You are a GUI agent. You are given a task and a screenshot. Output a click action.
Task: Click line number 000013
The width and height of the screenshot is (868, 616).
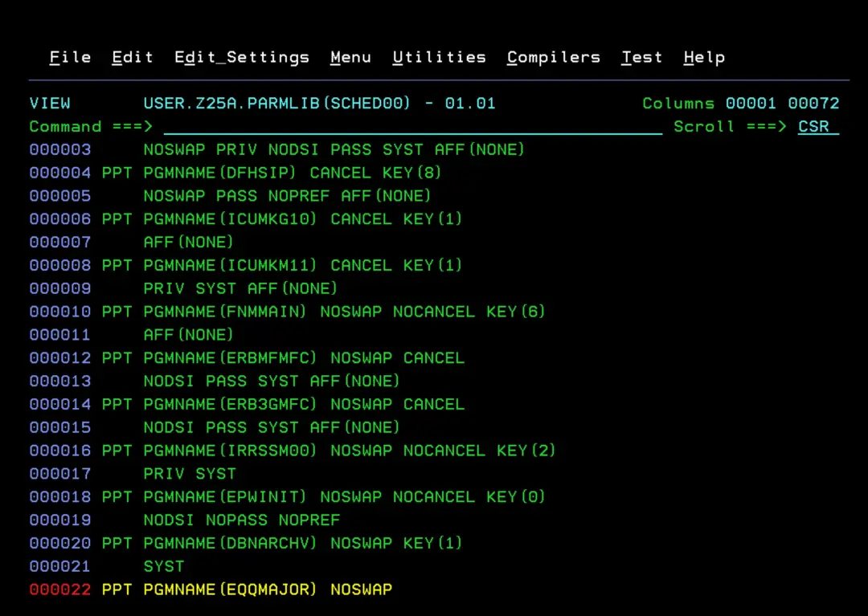60,381
